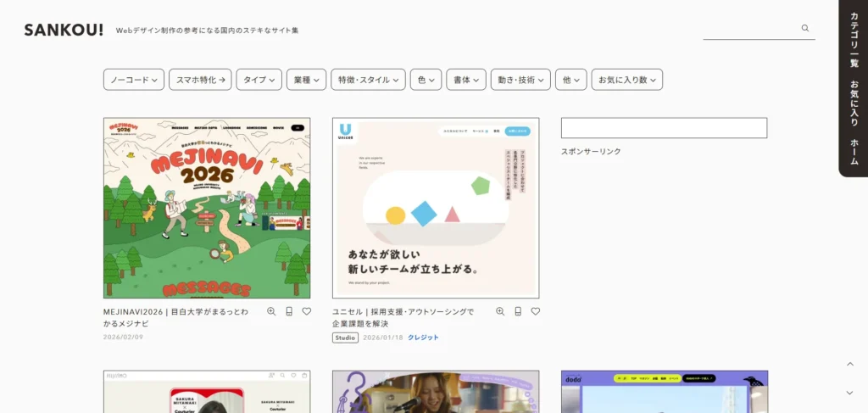Open the スマホ特化 filter

(200, 80)
